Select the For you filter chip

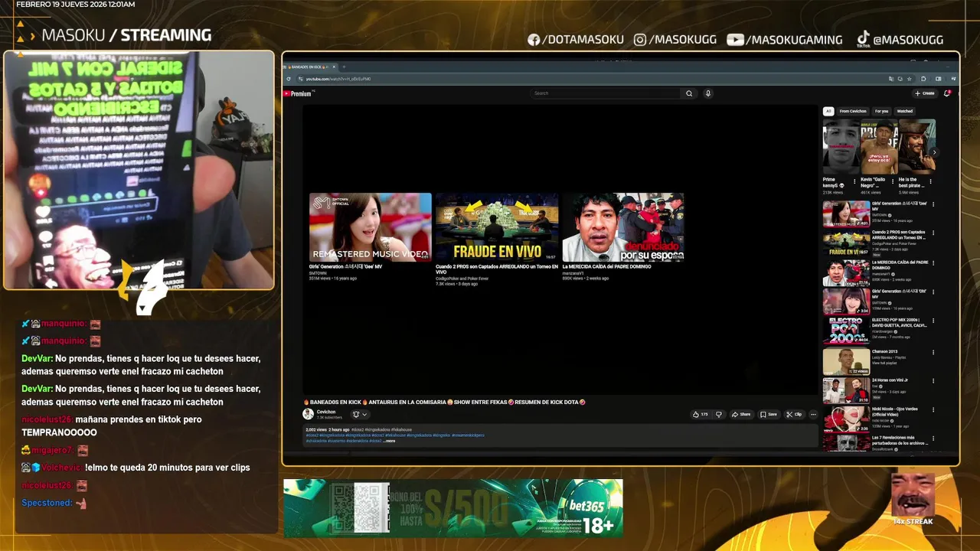881,111
